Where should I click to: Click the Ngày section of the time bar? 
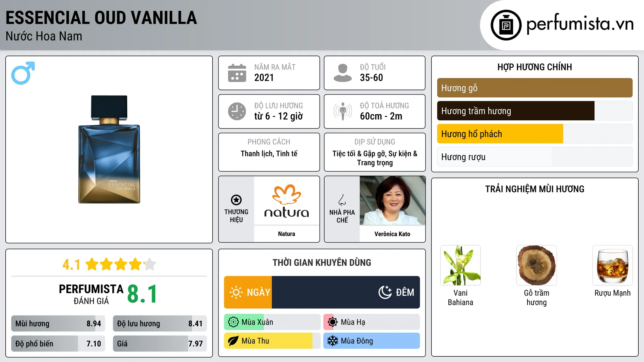(x=248, y=292)
